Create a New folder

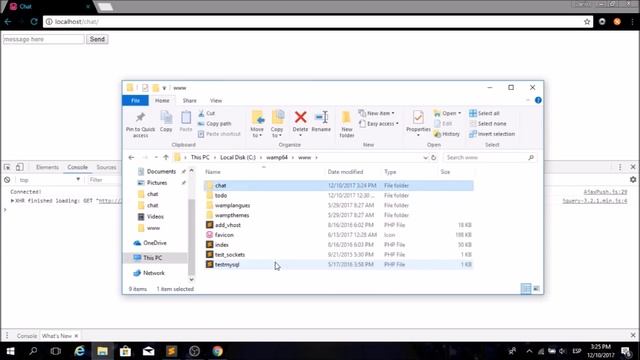point(347,124)
